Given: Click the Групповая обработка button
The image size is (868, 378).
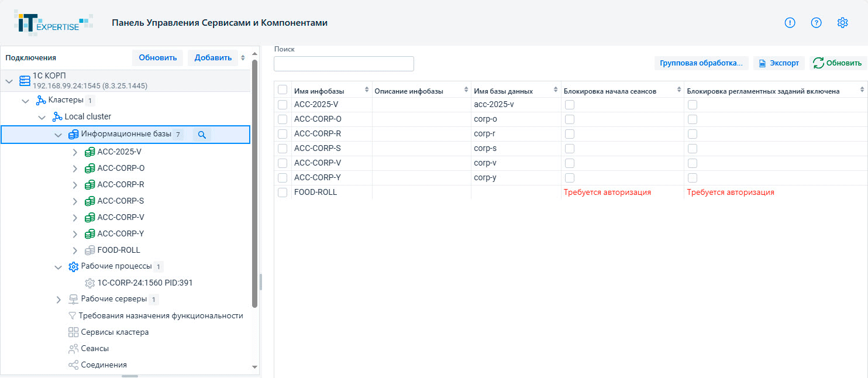Looking at the screenshot, I should pyautogui.click(x=701, y=63).
